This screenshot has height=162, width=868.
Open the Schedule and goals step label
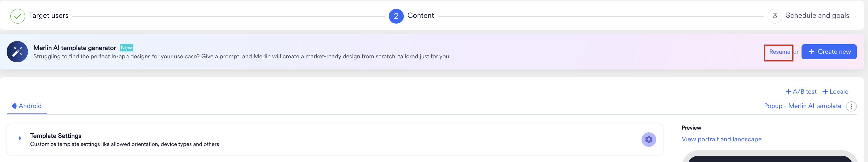[x=817, y=16]
